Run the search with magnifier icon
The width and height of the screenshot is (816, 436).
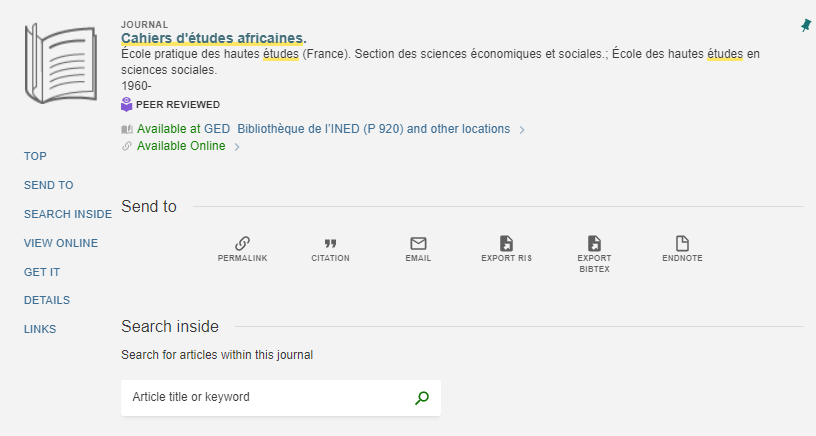[x=422, y=398]
